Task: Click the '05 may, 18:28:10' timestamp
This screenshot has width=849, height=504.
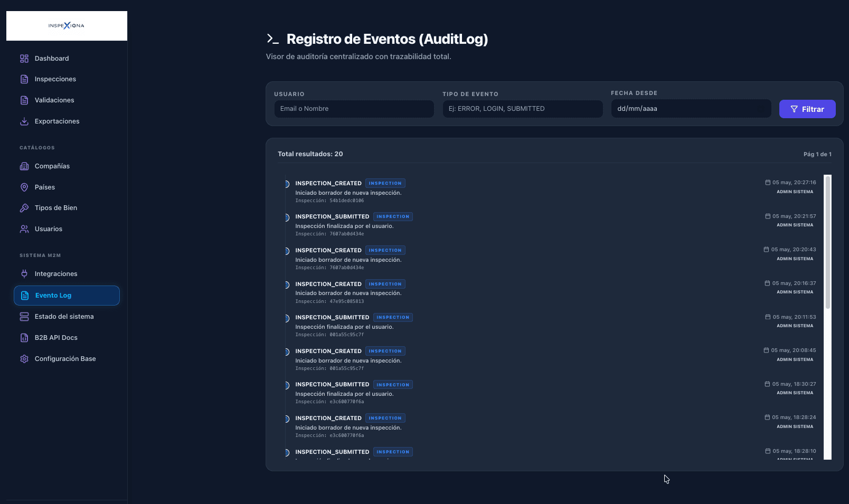Action: tap(794, 451)
